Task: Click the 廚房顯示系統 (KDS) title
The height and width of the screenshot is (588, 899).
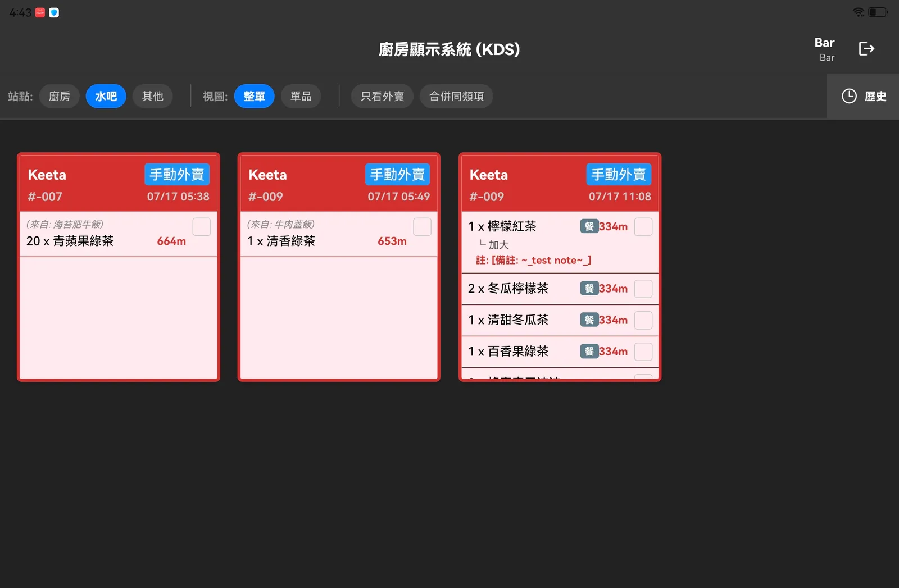Action: point(449,49)
